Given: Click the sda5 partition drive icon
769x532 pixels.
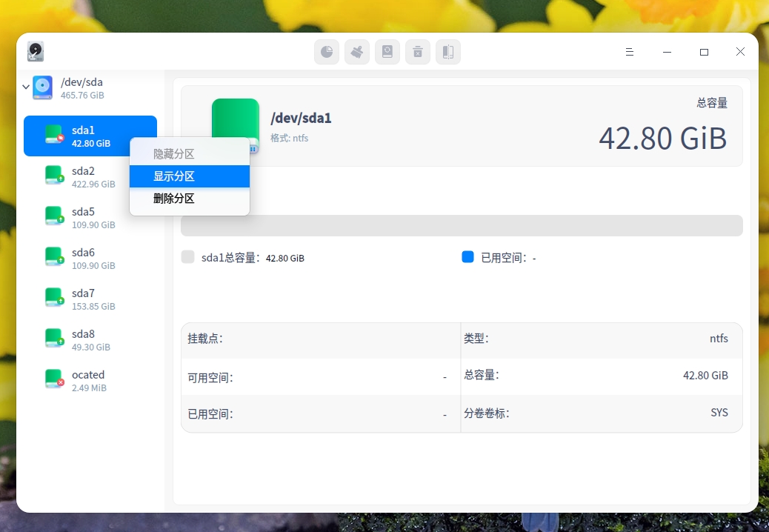Looking at the screenshot, I should [54, 216].
